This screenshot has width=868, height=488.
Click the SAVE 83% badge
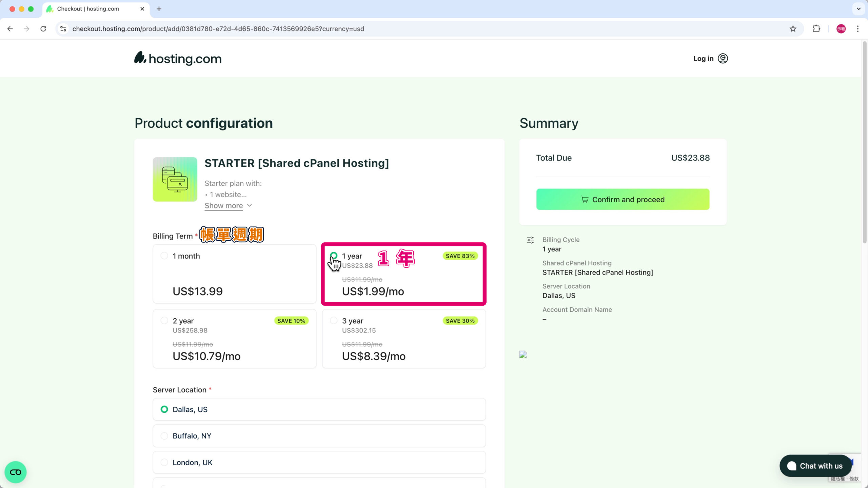[460, 256]
